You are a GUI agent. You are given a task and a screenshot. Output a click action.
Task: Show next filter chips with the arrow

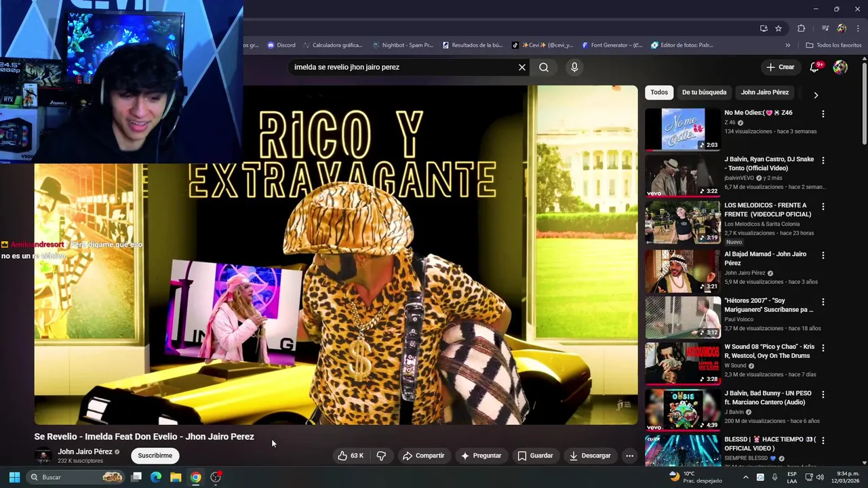tap(816, 95)
